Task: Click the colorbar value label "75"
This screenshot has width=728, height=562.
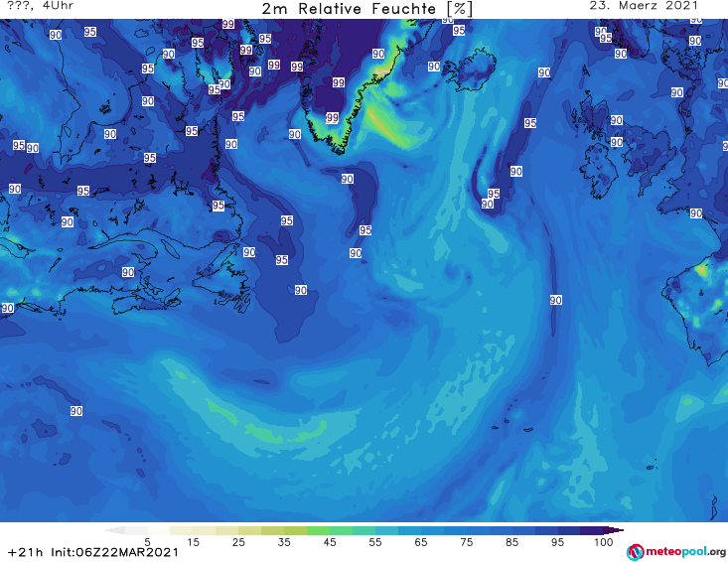Action: [466, 542]
